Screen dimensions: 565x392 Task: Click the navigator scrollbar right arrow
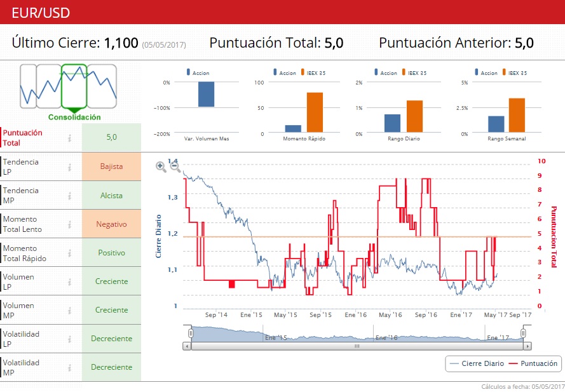(x=527, y=346)
